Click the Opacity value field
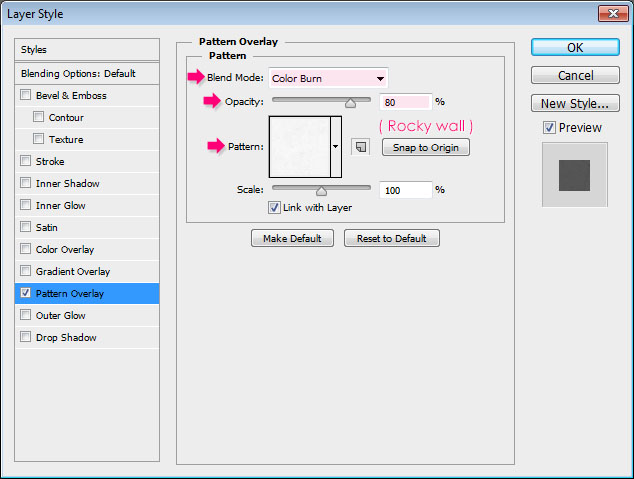 406,102
